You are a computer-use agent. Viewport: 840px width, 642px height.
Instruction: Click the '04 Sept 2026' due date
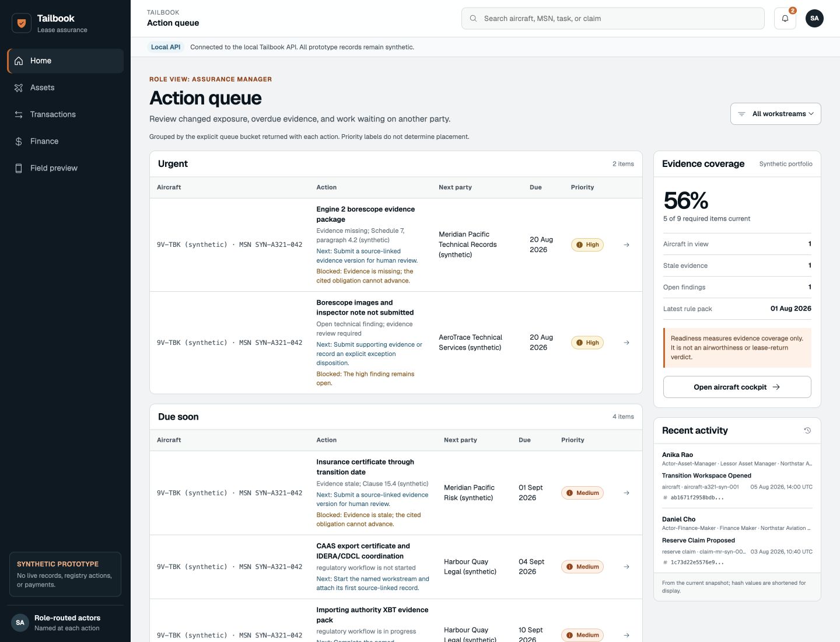click(x=531, y=567)
